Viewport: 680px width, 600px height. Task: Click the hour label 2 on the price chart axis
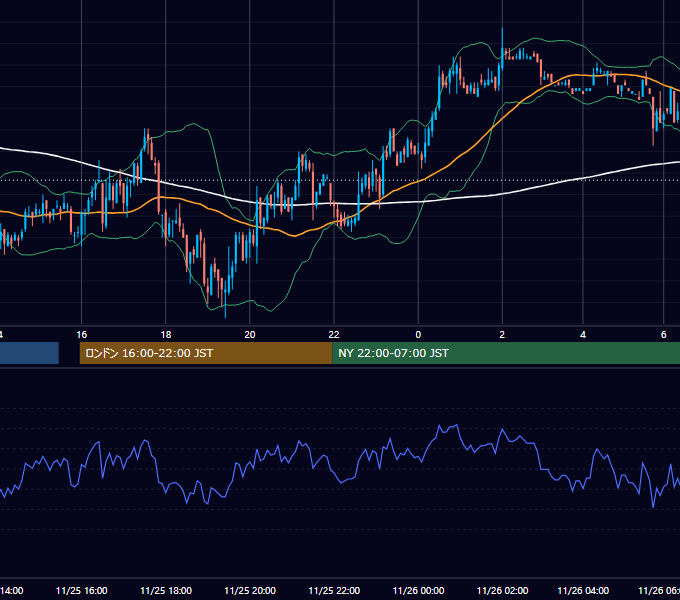click(502, 335)
